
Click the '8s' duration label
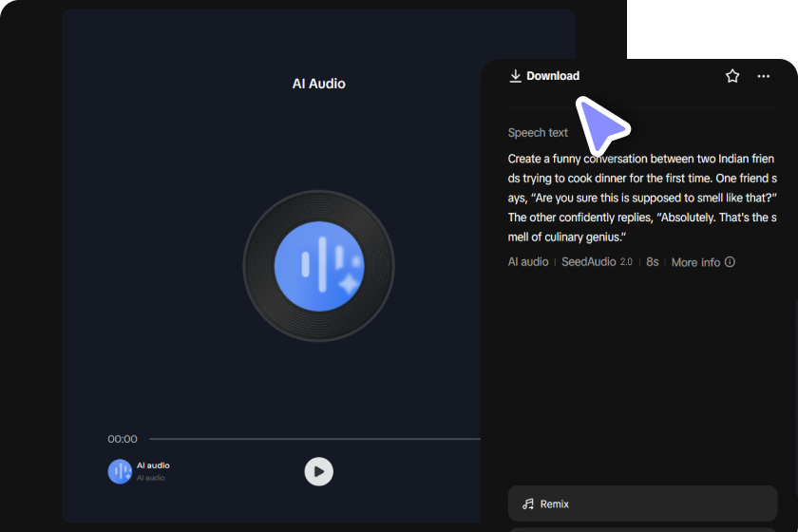[652, 261]
